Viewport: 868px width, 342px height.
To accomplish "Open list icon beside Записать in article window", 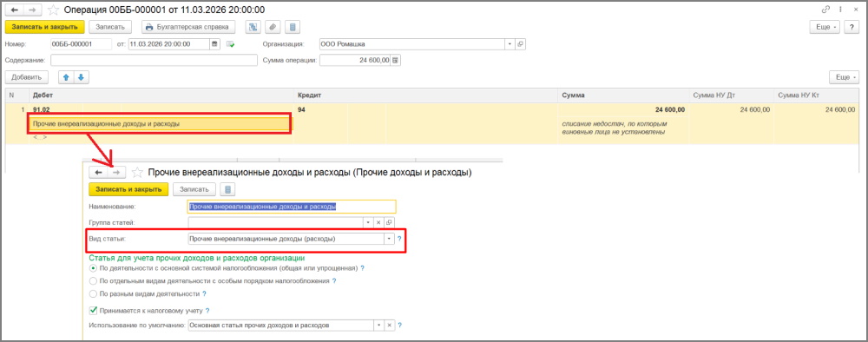I will (227, 189).
